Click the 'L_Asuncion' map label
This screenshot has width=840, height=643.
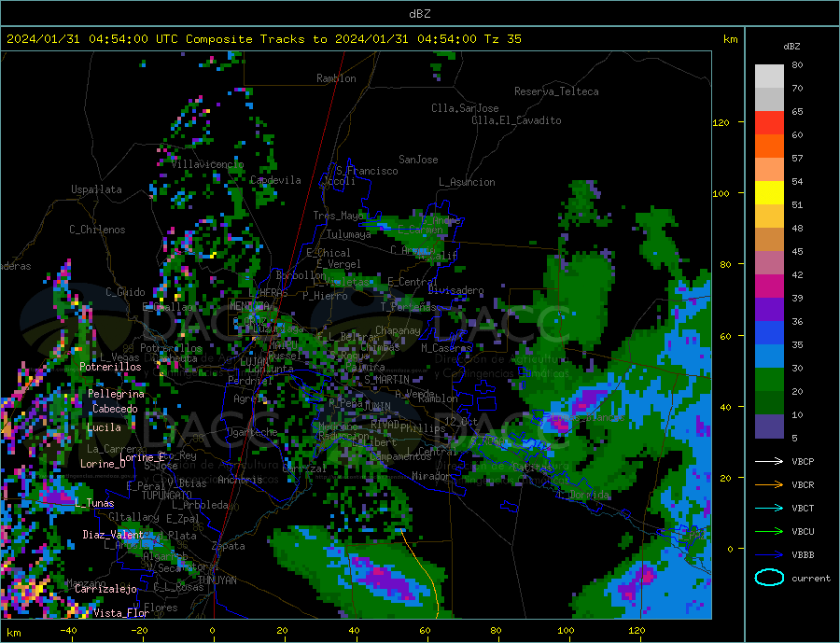pos(467,182)
